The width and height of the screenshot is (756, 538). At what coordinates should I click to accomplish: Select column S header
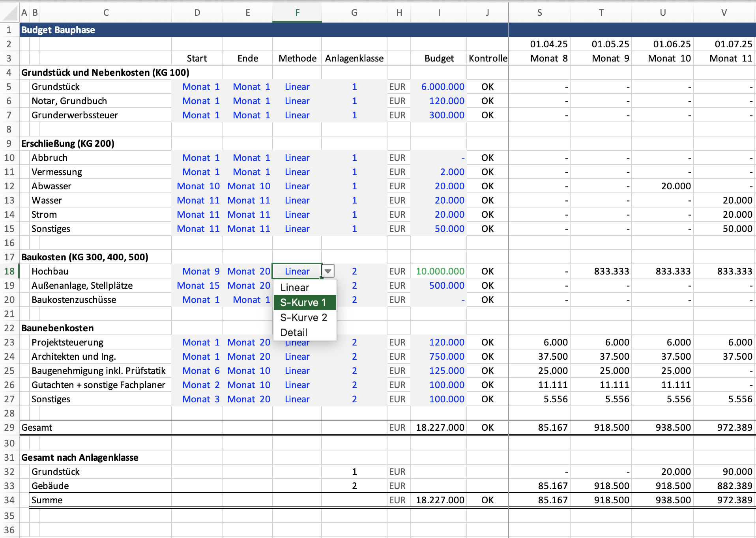coord(539,13)
